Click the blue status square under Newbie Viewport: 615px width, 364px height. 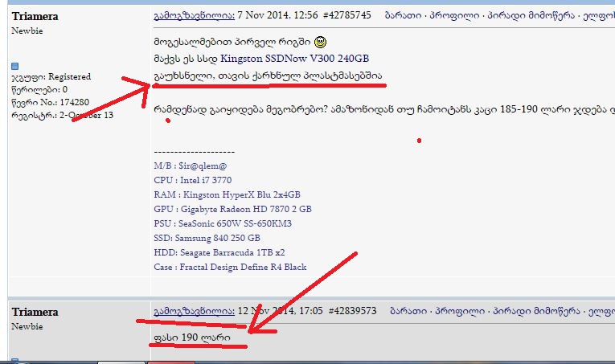coord(15,66)
